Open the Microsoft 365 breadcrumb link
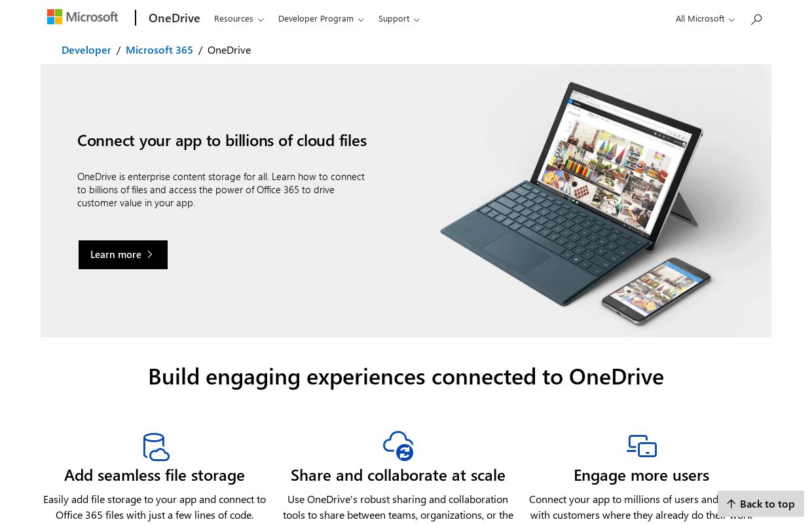This screenshot has height=524, width=812. (x=159, y=50)
